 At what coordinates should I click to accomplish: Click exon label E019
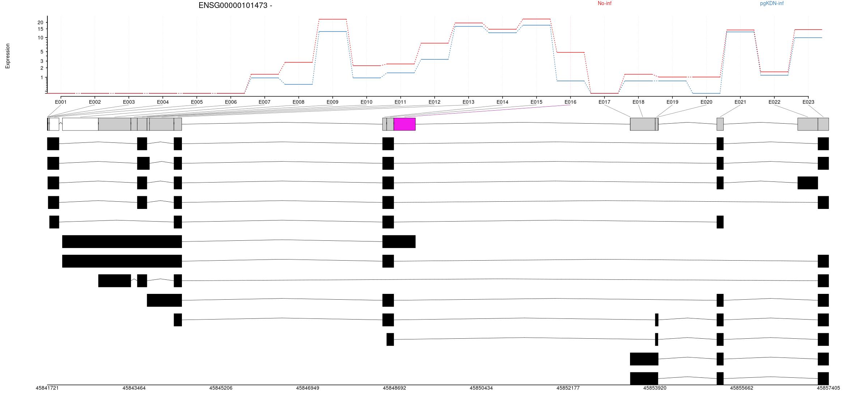coord(672,102)
